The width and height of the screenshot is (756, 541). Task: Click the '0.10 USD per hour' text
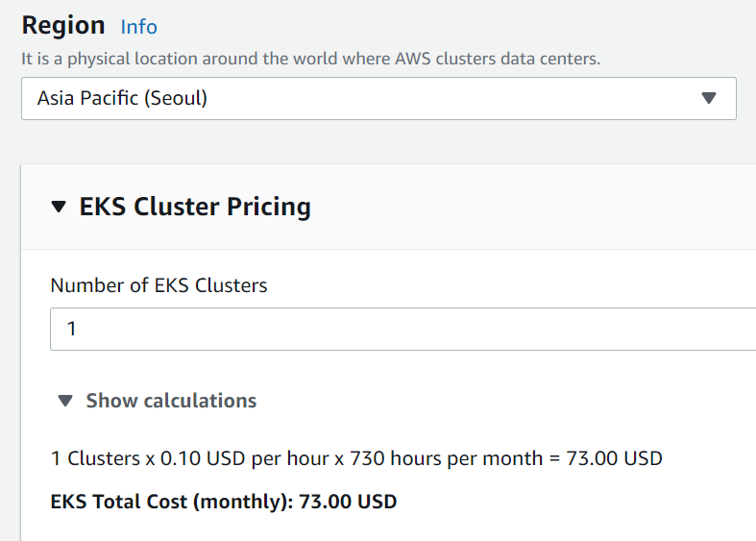click(x=245, y=458)
